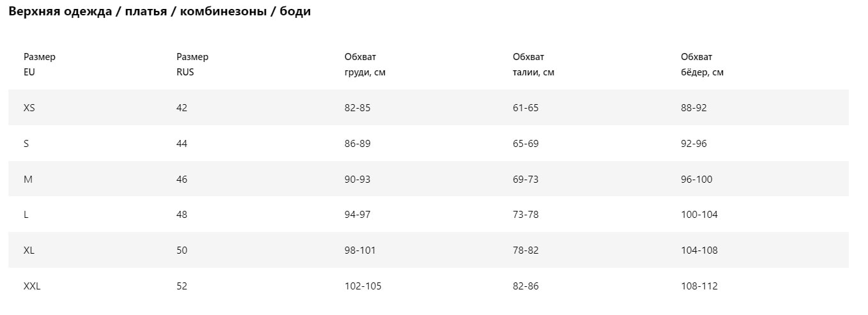Click the EU size column header
The width and height of the screenshot is (868, 315).
39,65
